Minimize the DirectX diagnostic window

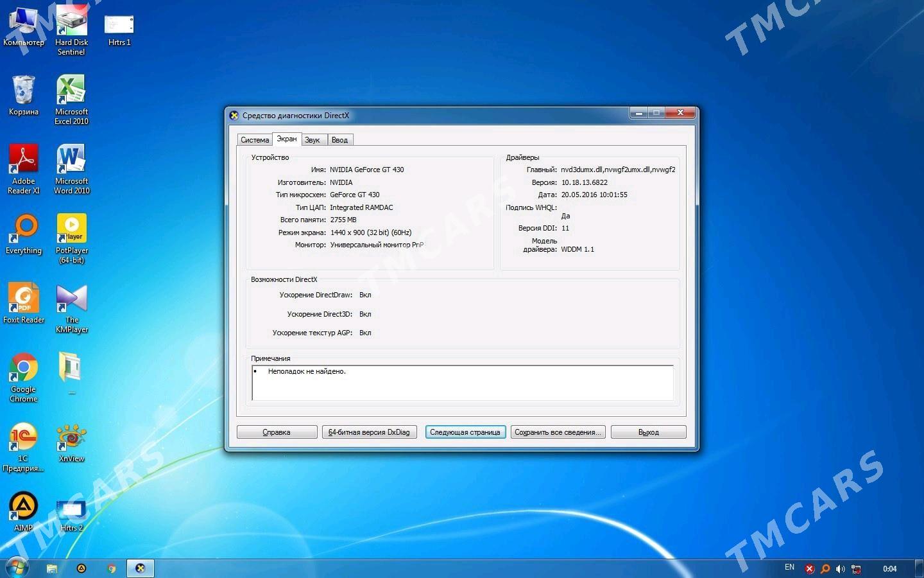(638, 113)
